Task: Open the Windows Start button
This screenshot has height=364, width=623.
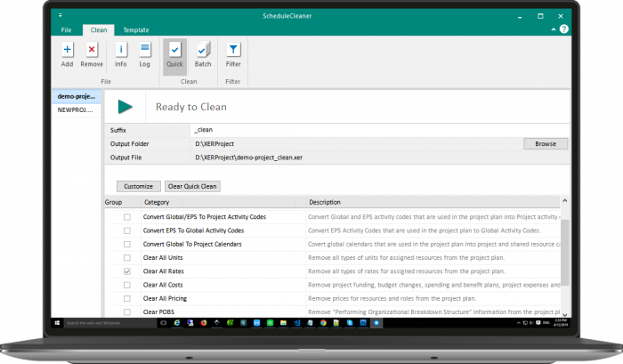Action: click(57, 323)
